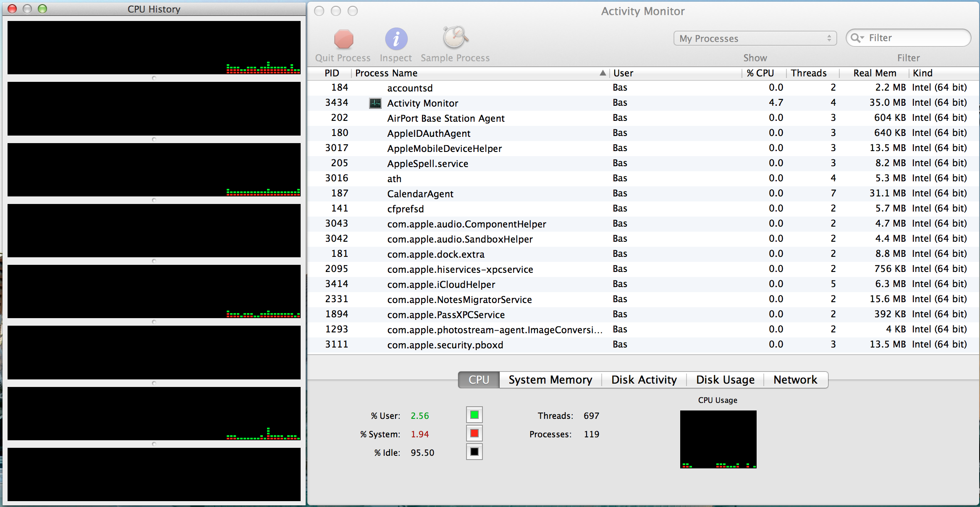Screen dimensions: 980x507
Task: Click the CPU Usage mini graph
Action: 718,439
